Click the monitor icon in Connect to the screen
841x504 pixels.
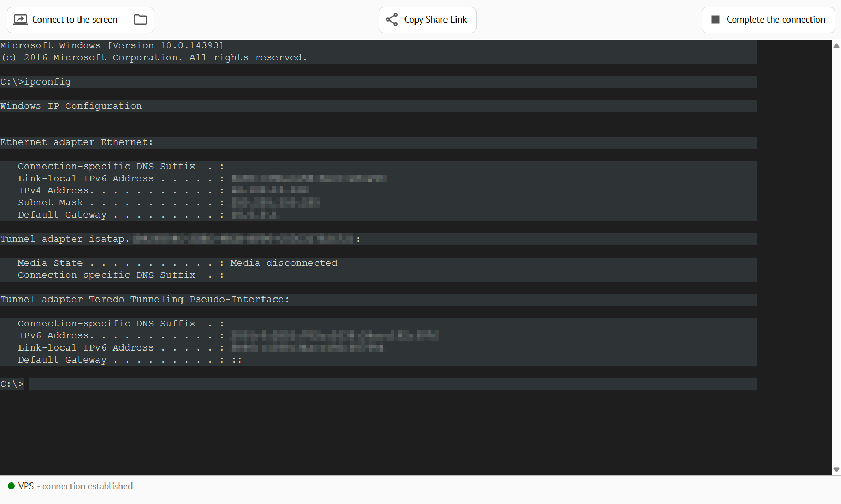pyautogui.click(x=21, y=19)
